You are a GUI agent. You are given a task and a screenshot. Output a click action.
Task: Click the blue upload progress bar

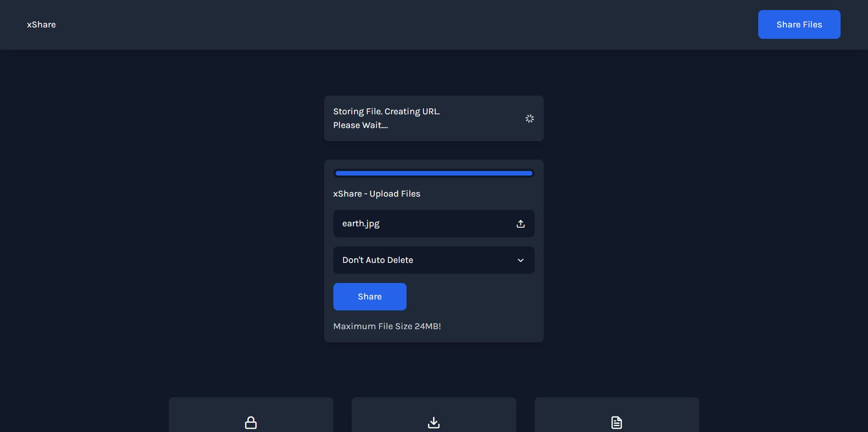pyautogui.click(x=434, y=173)
